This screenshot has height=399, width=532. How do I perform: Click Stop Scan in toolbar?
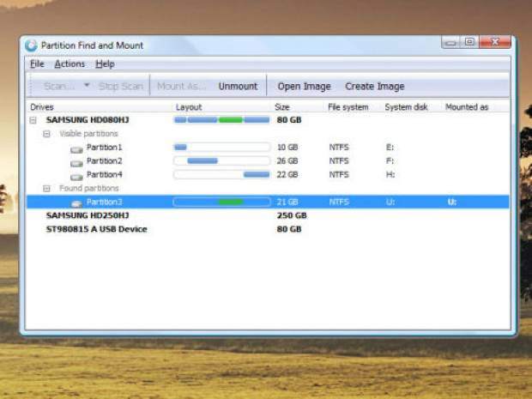click(120, 86)
